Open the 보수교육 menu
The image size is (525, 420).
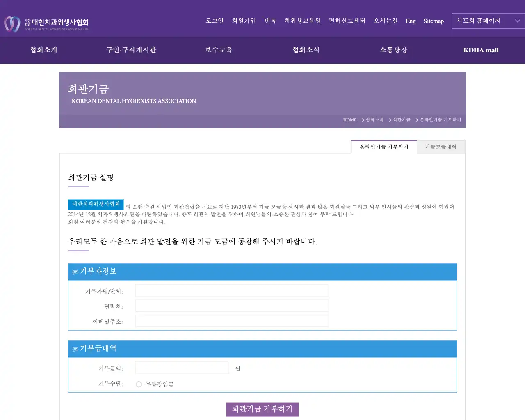coord(219,50)
